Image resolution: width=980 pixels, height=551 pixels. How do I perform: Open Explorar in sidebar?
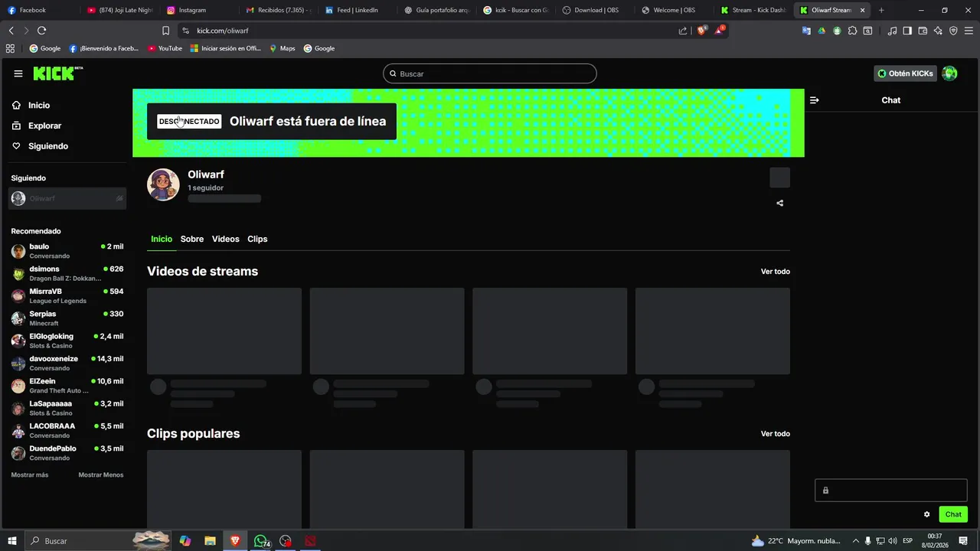tap(44, 126)
